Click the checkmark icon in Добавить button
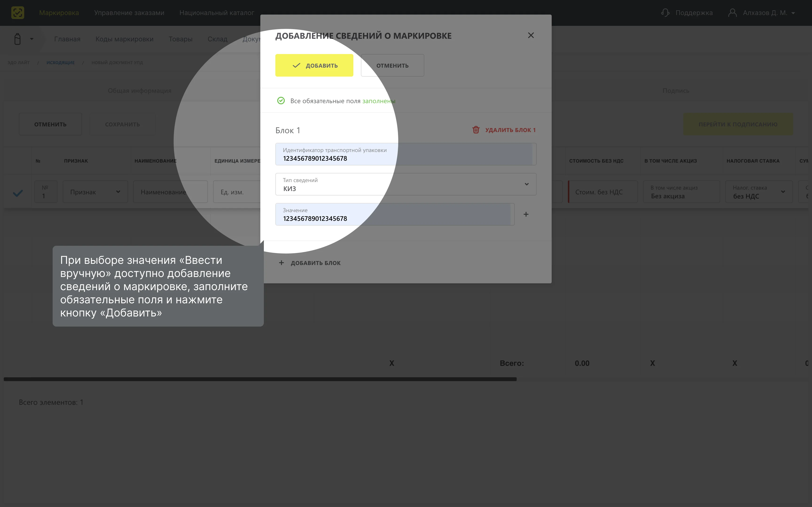This screenshot has height=507, width=812. [296, 65]
